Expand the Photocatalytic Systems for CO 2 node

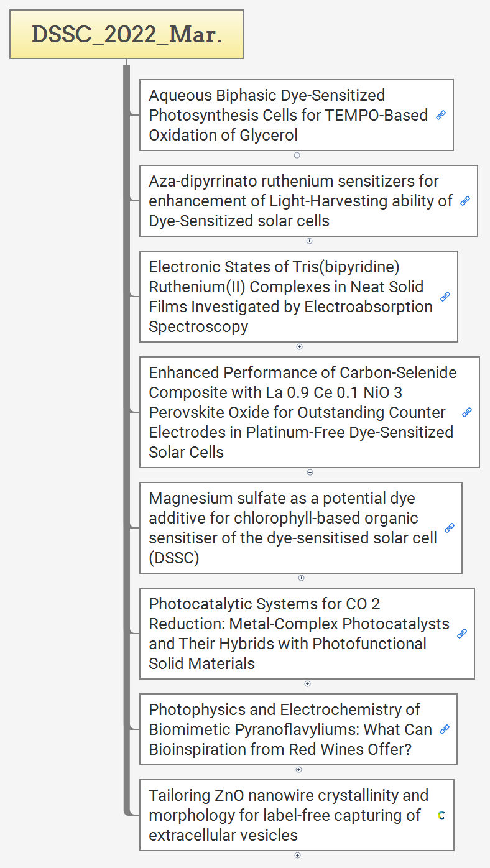[307, 683]
